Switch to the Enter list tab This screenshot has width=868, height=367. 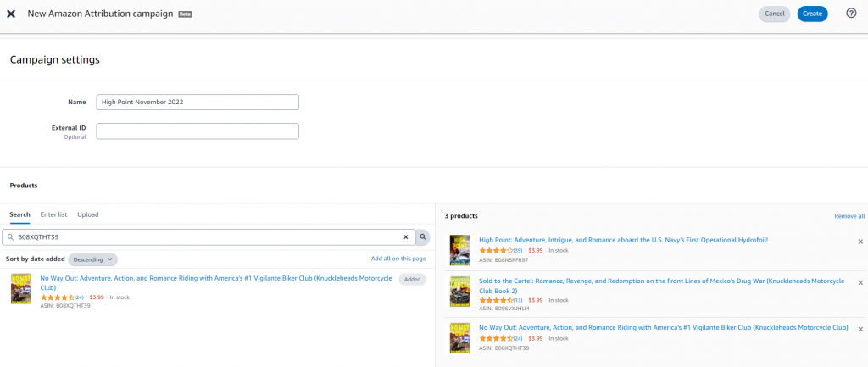[x=53, y=215]
